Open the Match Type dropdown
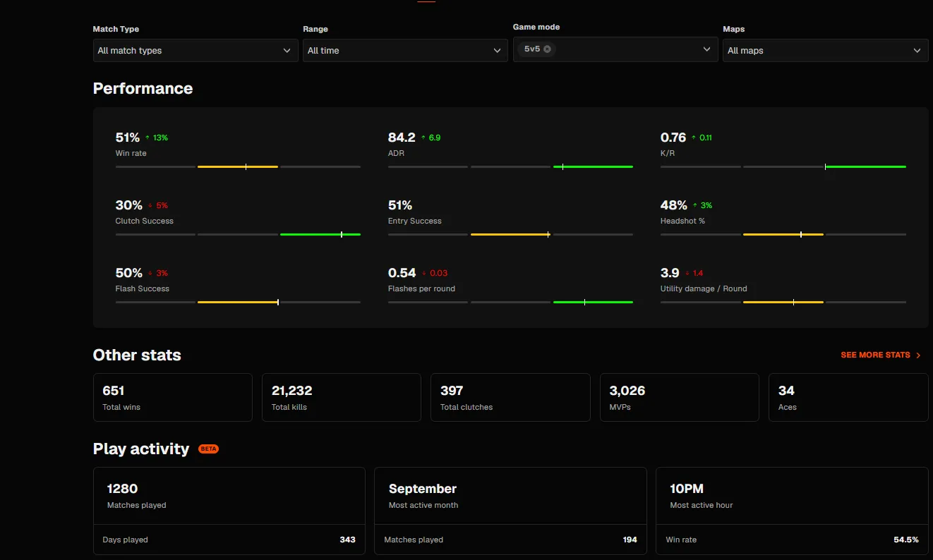Screen dimensions: 933x560 (x=195, y=51)
